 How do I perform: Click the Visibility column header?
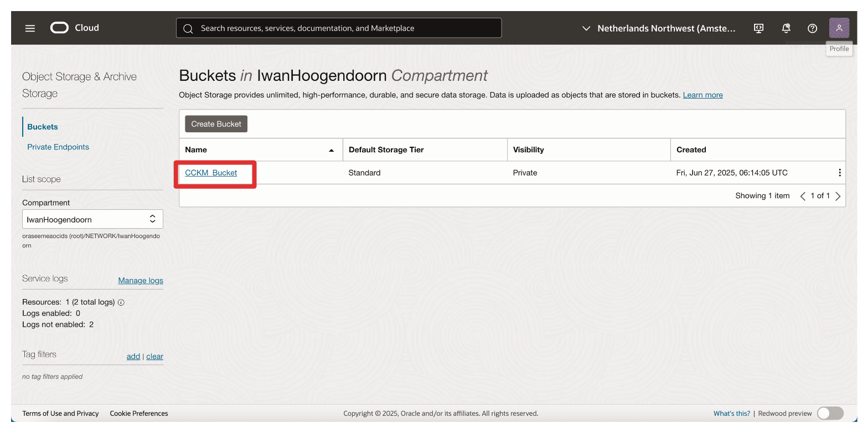click(528, 150)
